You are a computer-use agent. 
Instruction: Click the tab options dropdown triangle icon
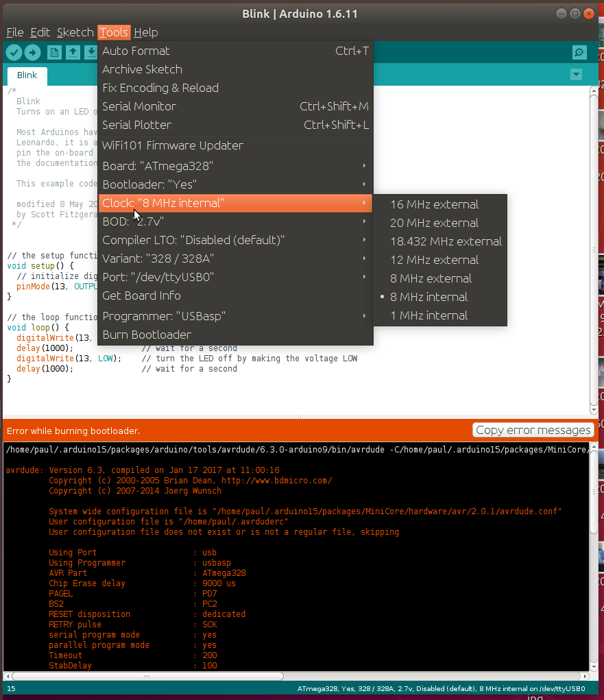[x=576, y=74]
